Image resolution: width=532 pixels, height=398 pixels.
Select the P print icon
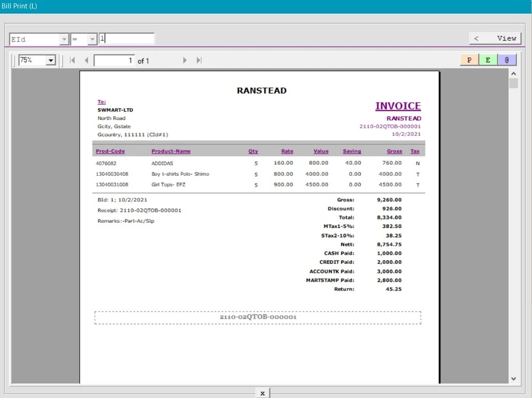(x=469, y=59)
